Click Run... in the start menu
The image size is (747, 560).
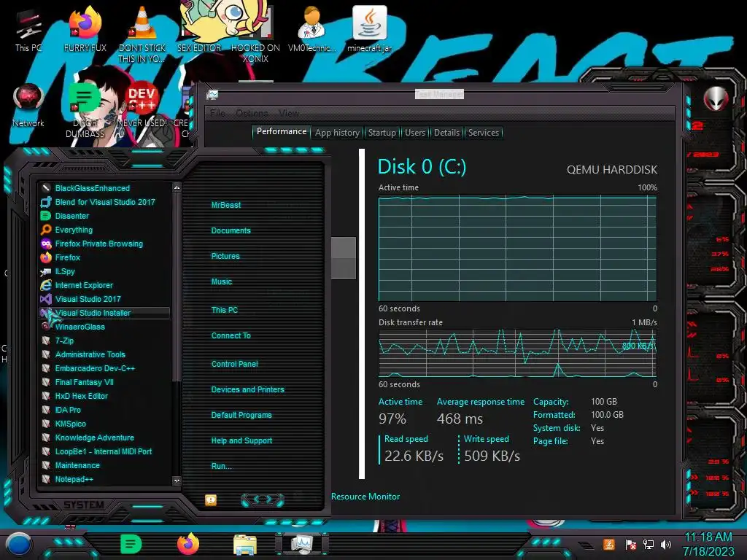[221, 466]
